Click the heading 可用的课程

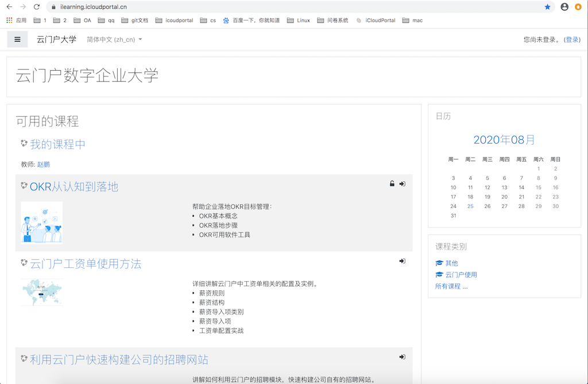(47, 121)
